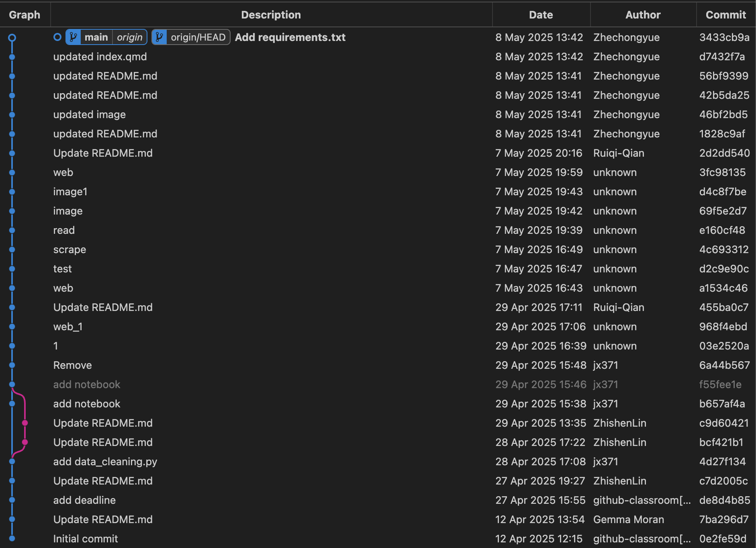Click the Author column header
Viewport: 756px width, 548px height.
point(643,14)
